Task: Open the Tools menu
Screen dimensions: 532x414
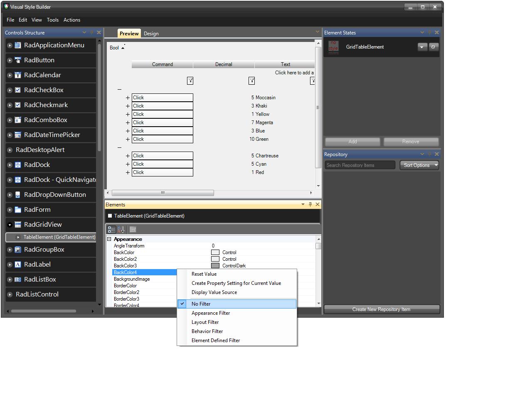Action: [x=53, y=20]
